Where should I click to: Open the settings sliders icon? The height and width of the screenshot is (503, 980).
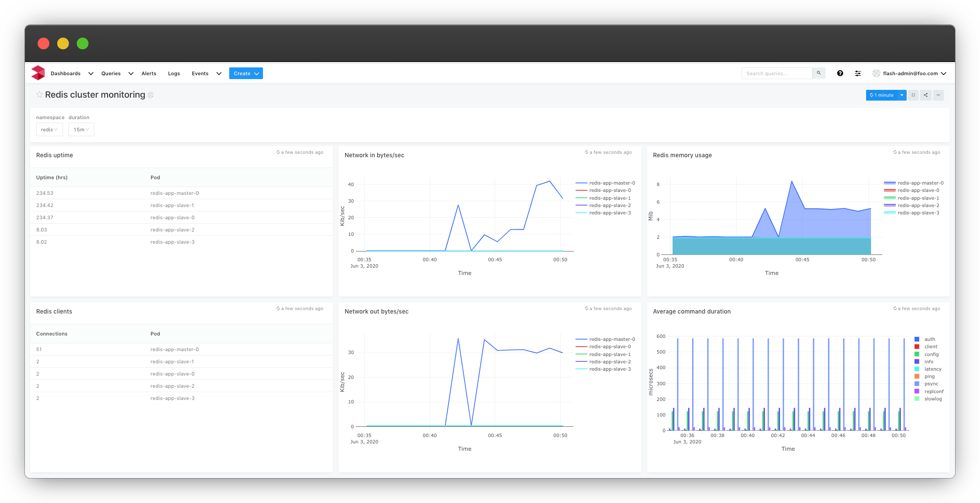click(858, 73)
